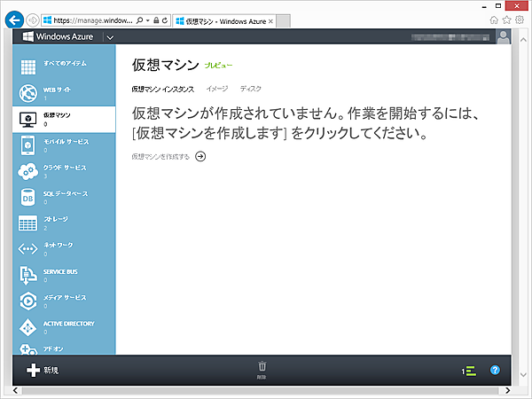Click the メディア サービス icon
This screenshot has height=399, width=532.
[27, 301]
